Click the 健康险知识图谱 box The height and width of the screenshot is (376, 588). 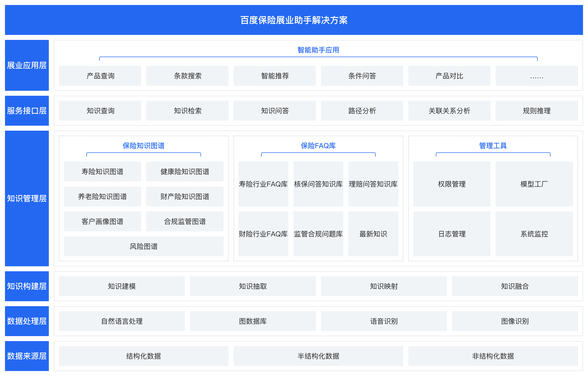185,172
